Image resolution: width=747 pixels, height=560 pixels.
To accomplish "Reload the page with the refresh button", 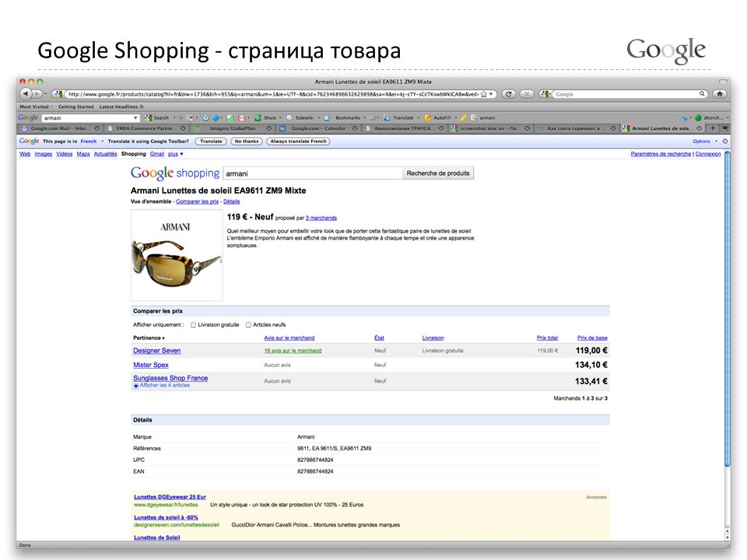I will pyautogui.click(x=509, y=94).
